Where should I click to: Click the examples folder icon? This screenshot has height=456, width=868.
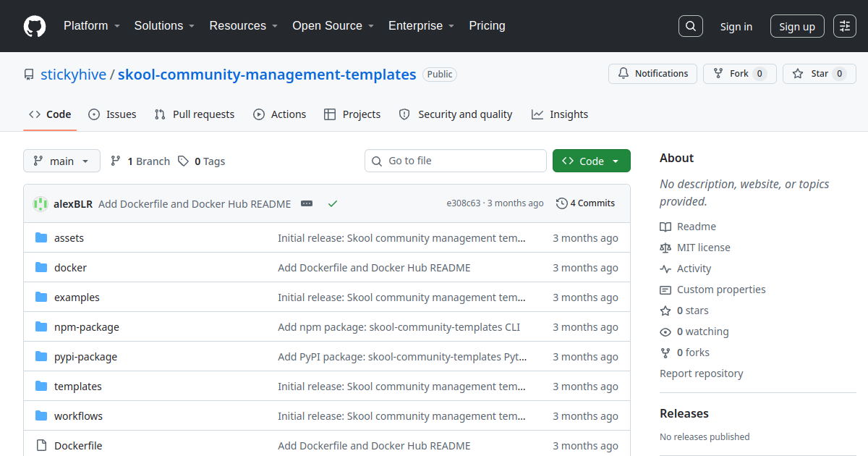pos(41,297)
